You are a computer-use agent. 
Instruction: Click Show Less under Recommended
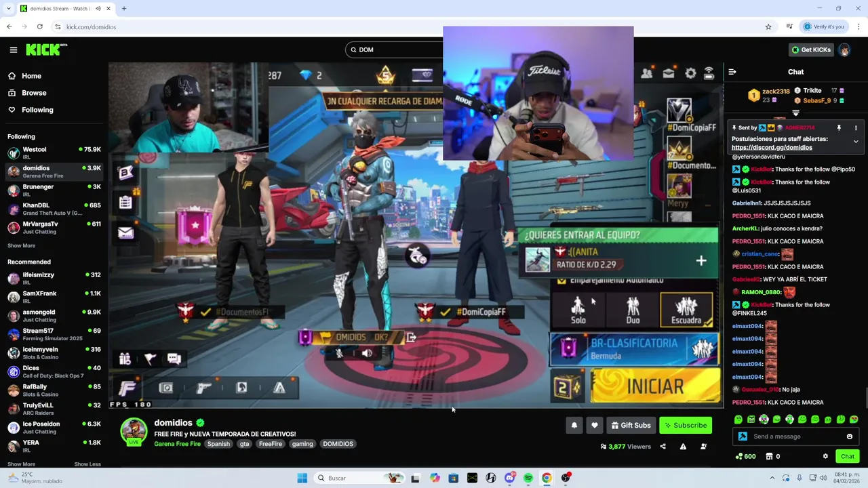click(87, 464)
